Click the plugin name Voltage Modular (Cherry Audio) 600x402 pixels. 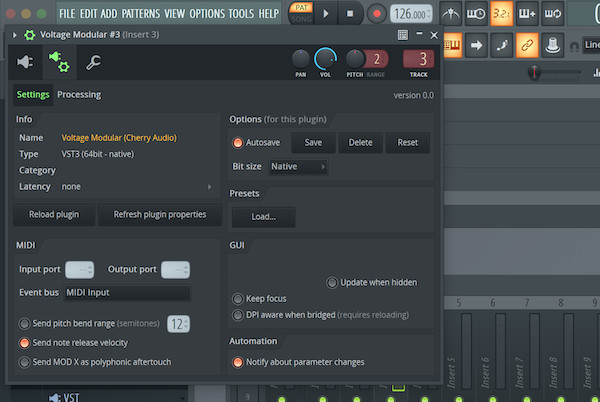(x=119, y=138)
